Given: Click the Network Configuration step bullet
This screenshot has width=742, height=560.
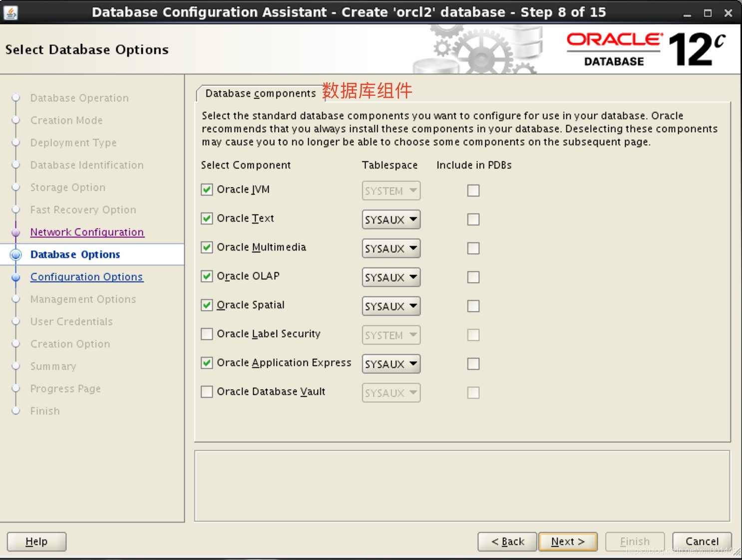Looking at the screenshot, I should click(16, 232).
